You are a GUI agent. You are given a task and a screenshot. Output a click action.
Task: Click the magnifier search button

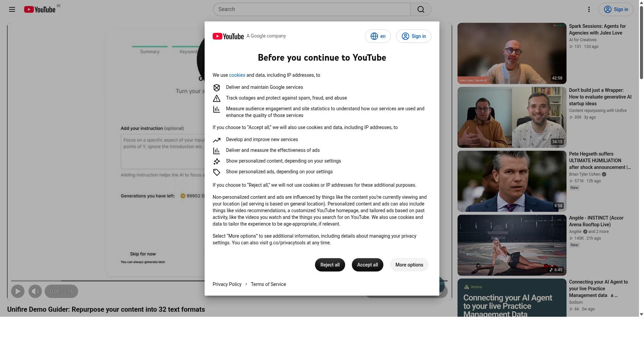[421, 9]
